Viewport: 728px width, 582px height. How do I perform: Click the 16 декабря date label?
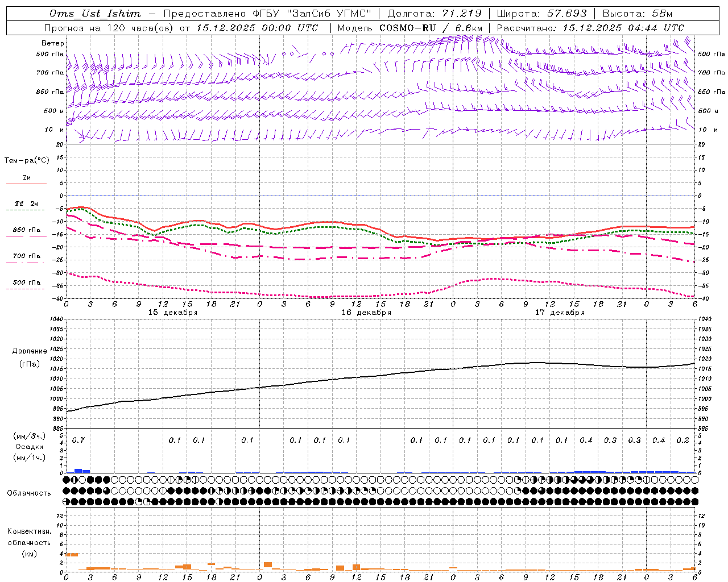tap(366, 313)
